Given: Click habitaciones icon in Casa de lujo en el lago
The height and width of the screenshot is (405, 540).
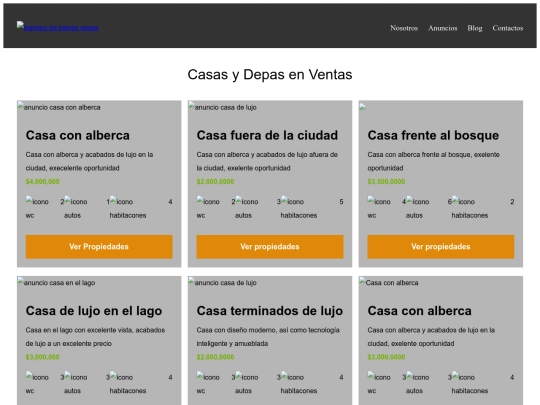Looking at the screenshot, I should (128, 384).
